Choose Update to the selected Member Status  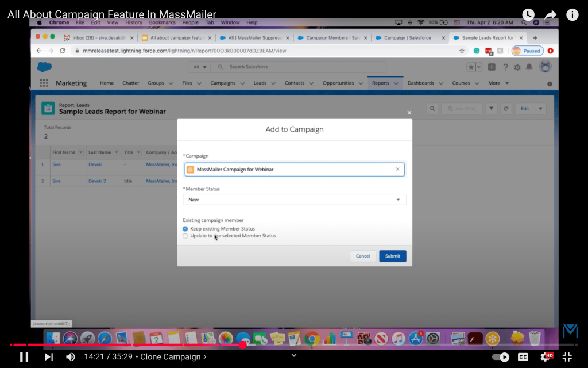(x=185, y=236)
